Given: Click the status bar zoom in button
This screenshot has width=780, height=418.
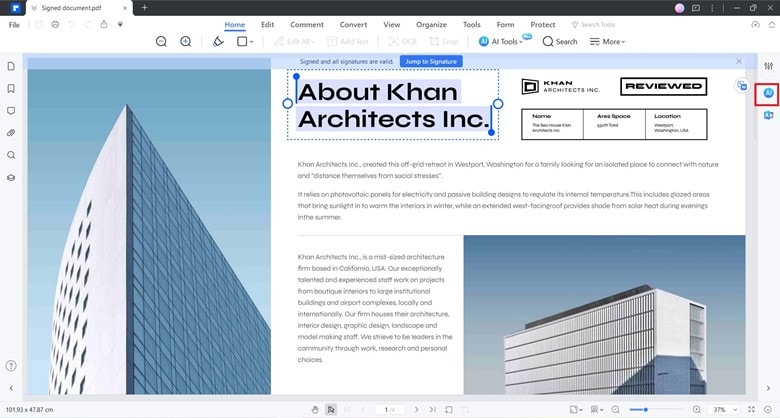Looking at the screenshot, I should 697,410.
